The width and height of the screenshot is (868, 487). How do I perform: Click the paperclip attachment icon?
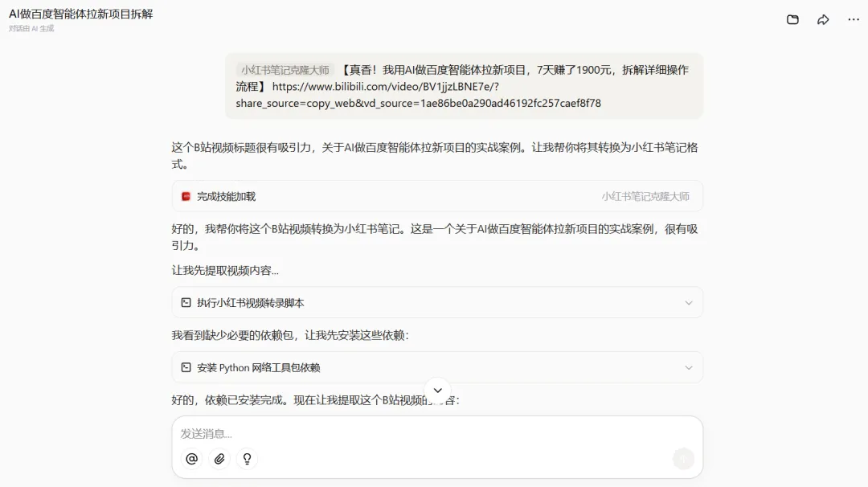(219, 459)
